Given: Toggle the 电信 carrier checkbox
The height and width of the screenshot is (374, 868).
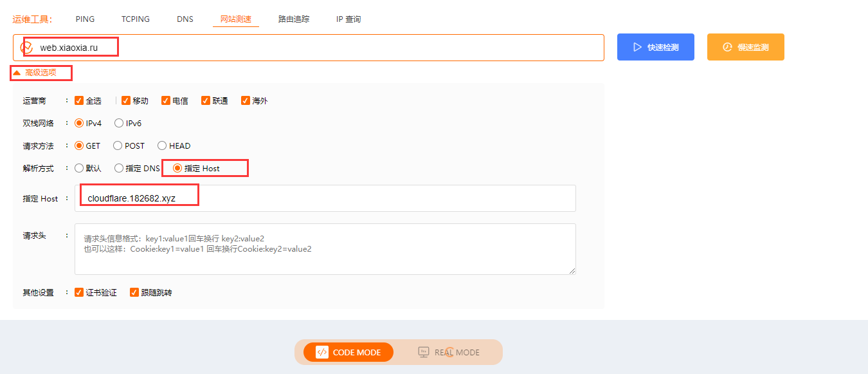Looking at the screenshot, I should click(166, 100).
